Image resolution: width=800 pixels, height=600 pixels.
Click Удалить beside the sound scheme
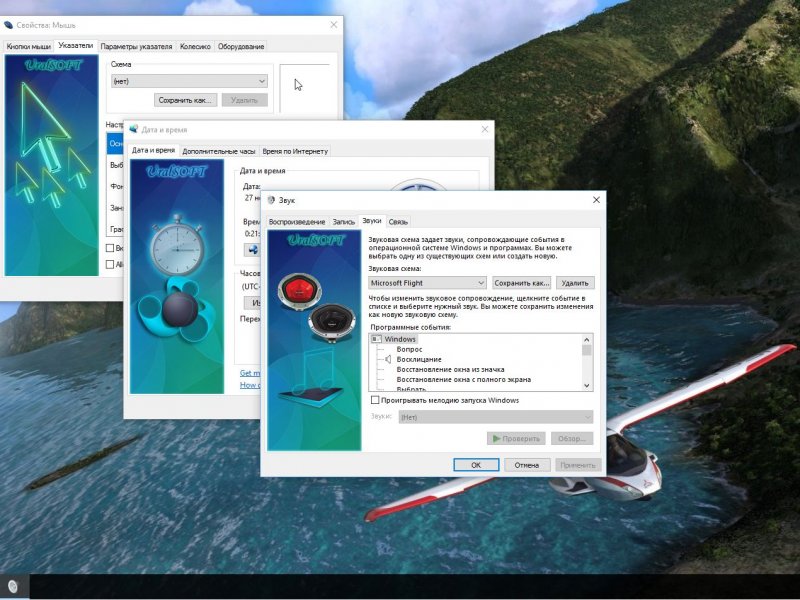575,283
